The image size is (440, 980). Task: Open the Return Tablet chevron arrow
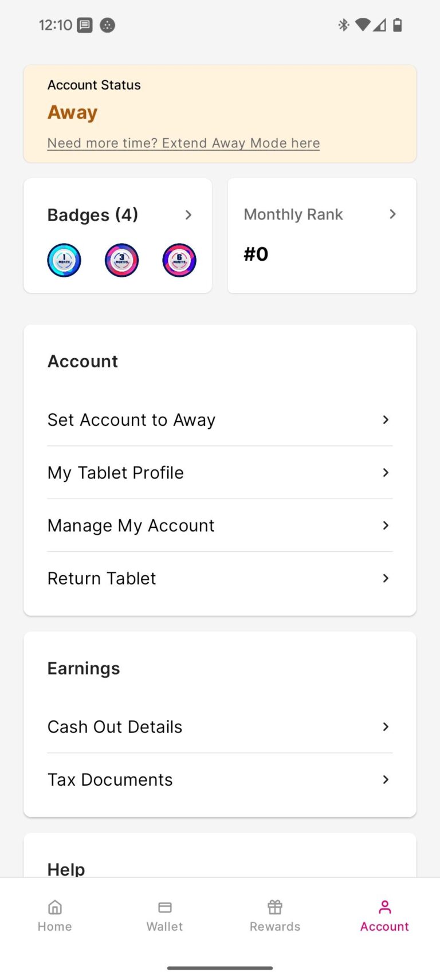386,578
